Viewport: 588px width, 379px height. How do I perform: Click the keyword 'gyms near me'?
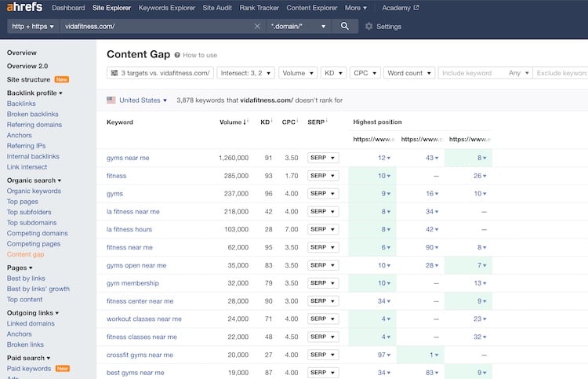click(x=128, y=158)
